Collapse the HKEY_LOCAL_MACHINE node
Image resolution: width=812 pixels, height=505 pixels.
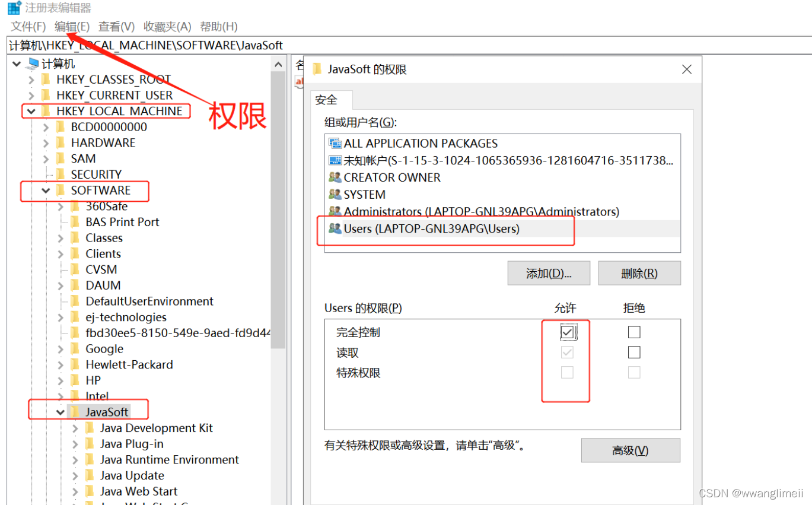point(31,111)
